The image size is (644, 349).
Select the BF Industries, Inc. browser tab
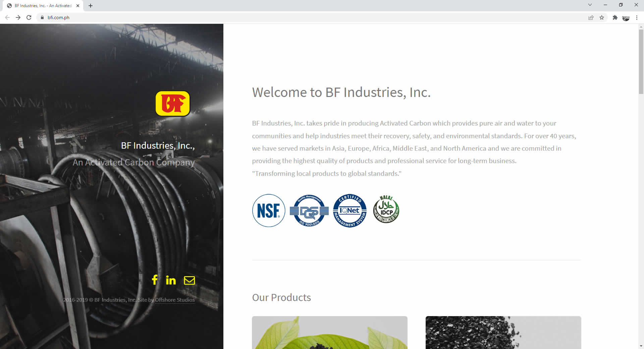point(43,6)
